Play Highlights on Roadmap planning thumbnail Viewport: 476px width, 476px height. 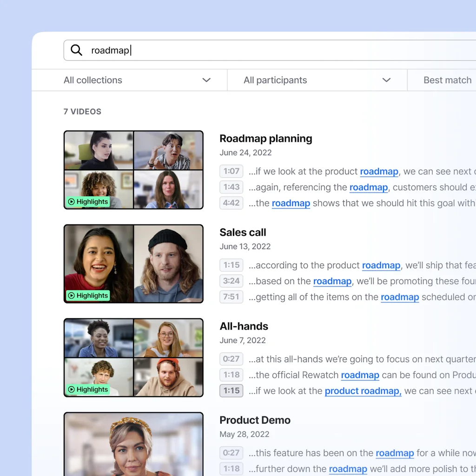[x=88, y=202]
